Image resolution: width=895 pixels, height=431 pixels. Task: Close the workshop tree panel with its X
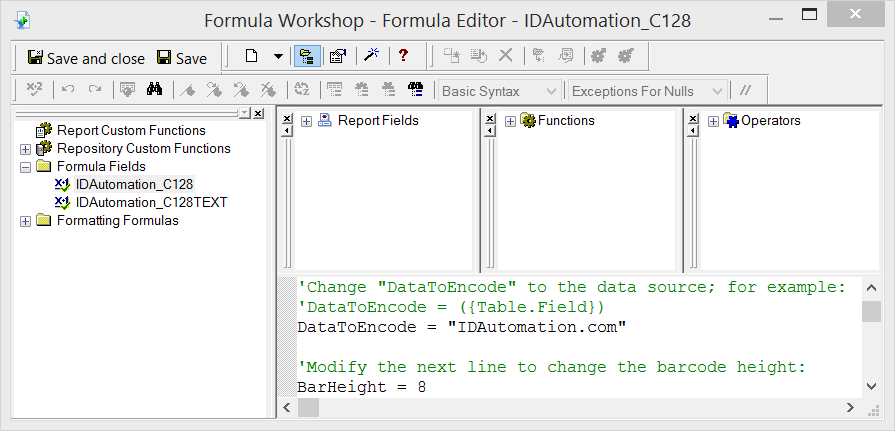click(258, 114)
